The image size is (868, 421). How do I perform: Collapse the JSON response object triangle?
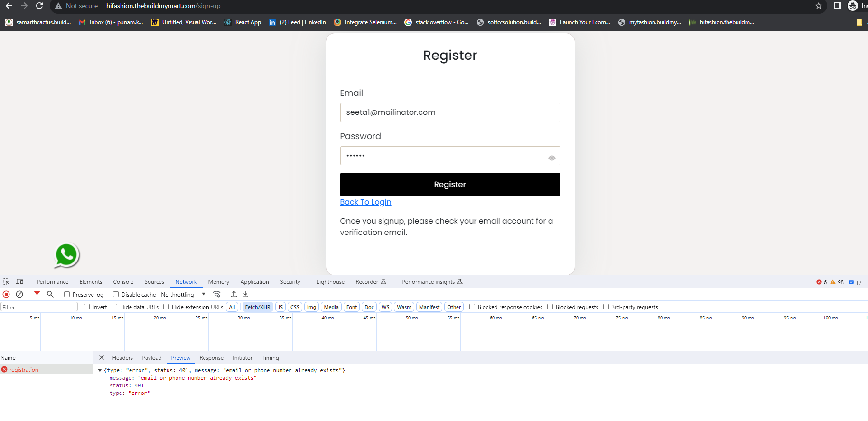100,370
